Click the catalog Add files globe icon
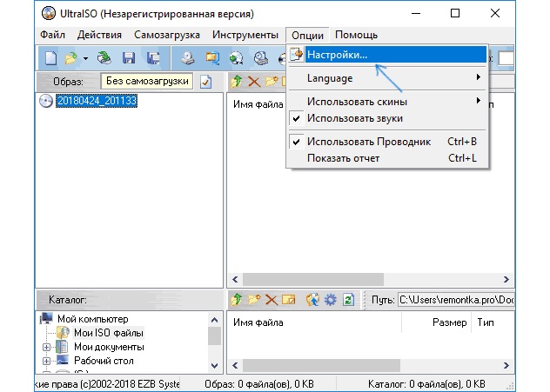The image size is (550, 392). click(313, 300)
